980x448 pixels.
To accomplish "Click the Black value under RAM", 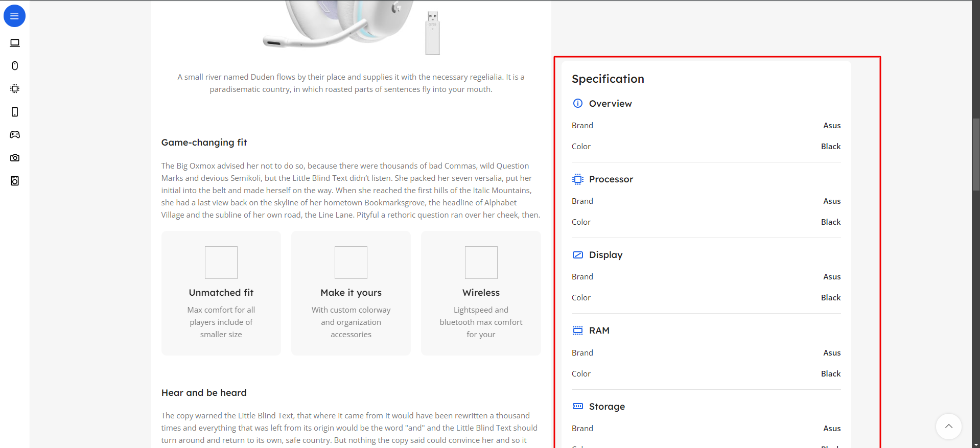I will (x=831, y=374).
